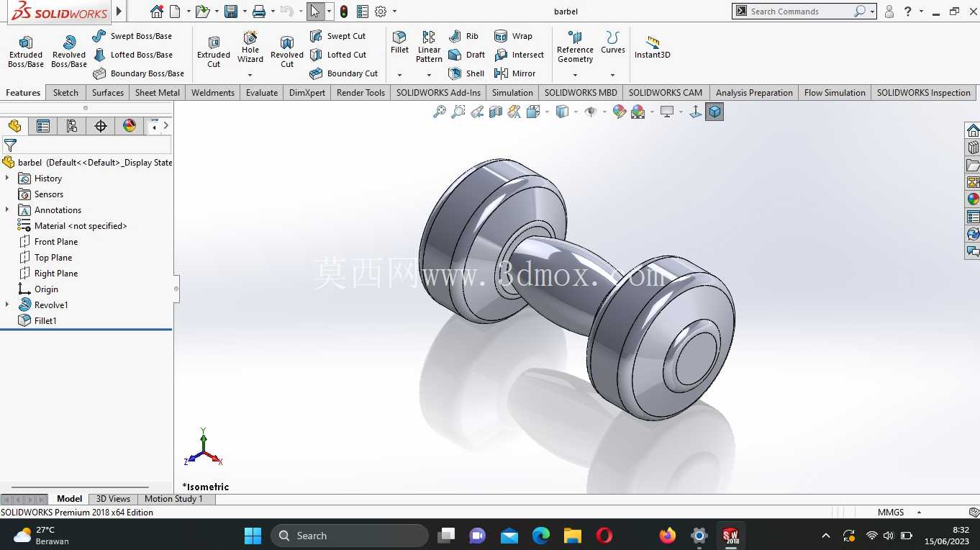
Task: Click the Rebuild traffic light icon
Action: coord(344,12)
